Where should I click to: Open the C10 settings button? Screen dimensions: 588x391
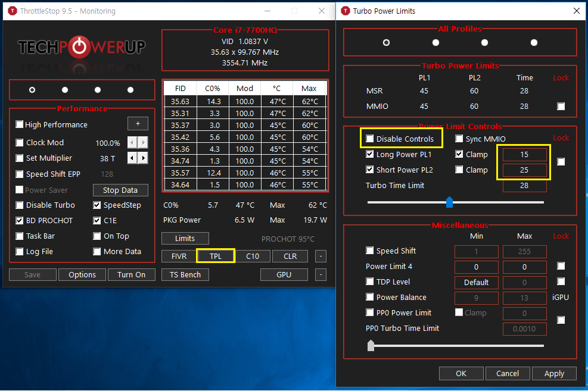click(253, 256)
